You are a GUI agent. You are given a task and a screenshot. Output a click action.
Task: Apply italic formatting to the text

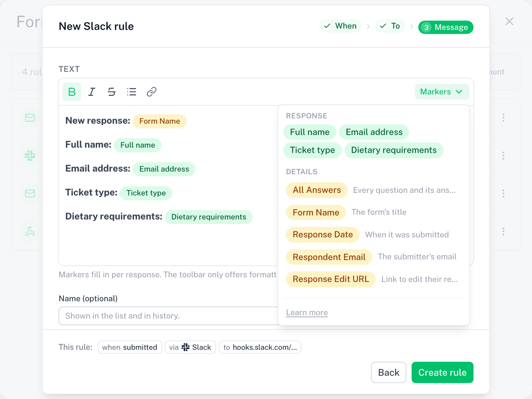(x=92, y=92)
